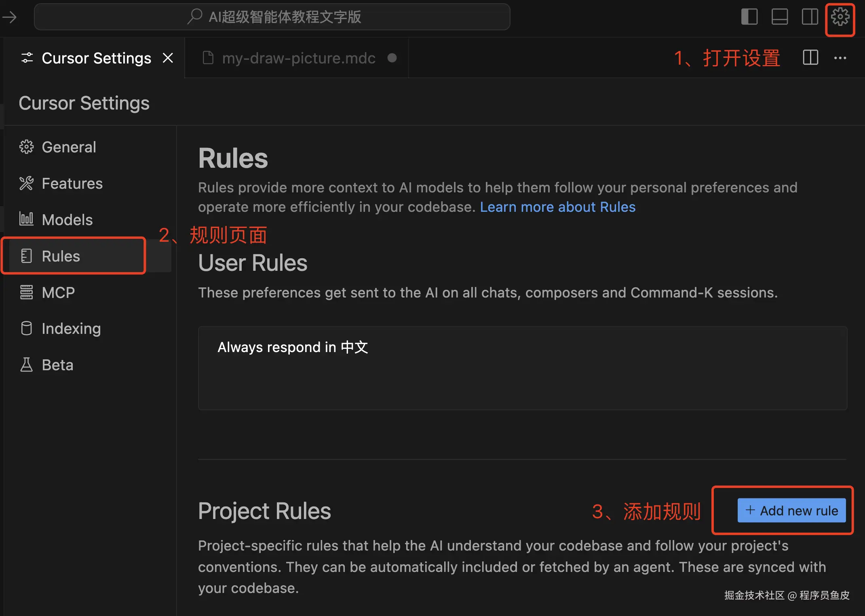The height and width of the screenshot is (616, 865).
Task: Select the Rules settings section
Action: pos(61,256)
